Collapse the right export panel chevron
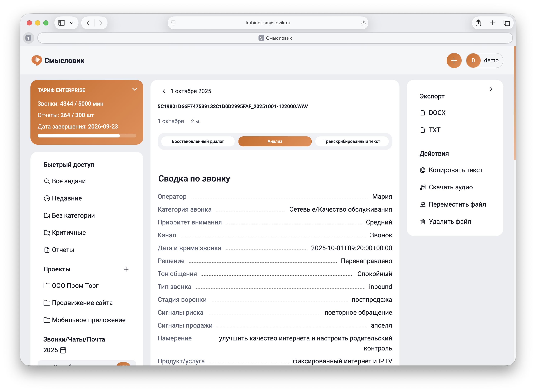The width and height of the screenshot is (536, 392). [491, 89]
